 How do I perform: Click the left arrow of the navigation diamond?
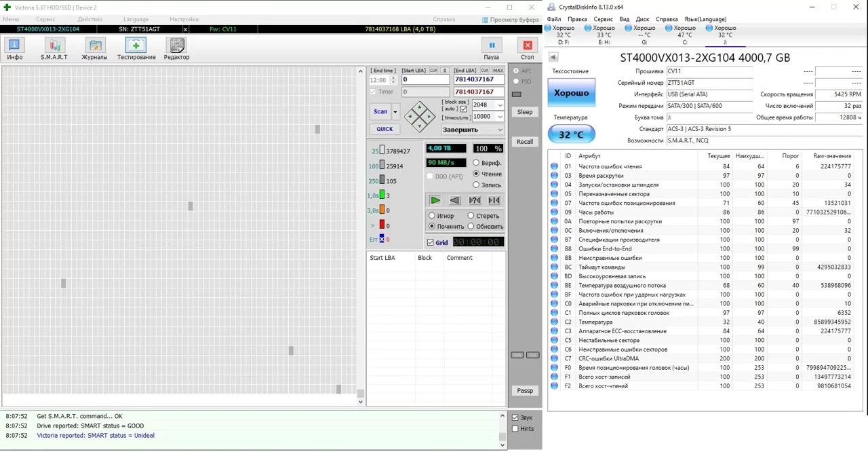[x=412, y=116]
